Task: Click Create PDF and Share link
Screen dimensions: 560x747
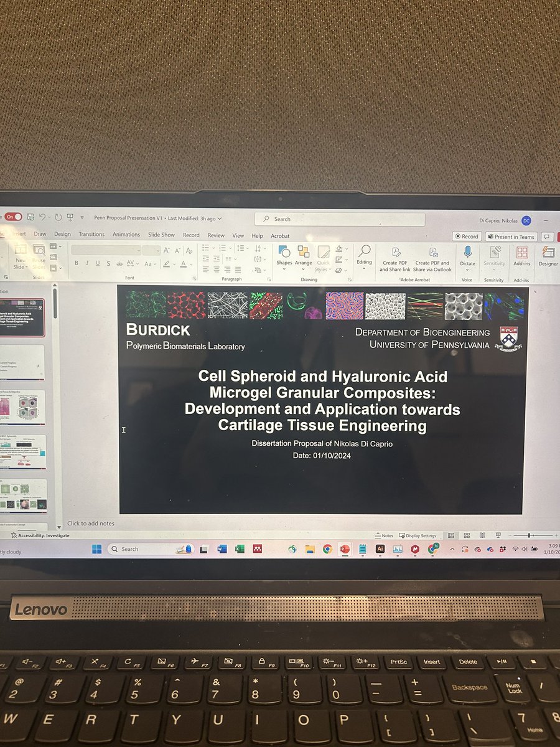Action: click(x=395, y=259)
